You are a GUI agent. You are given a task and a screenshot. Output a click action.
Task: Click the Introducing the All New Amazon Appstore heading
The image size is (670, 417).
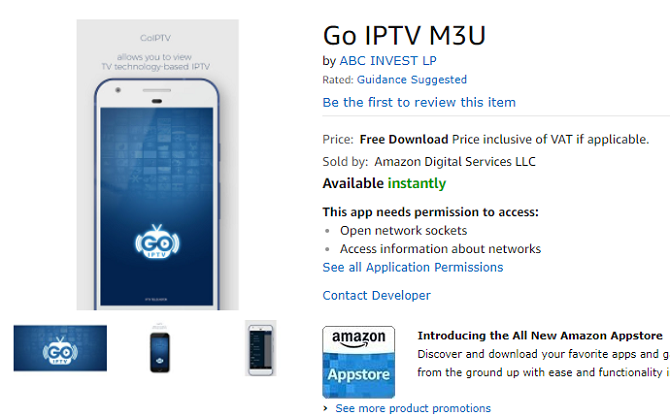click(540, 336)
